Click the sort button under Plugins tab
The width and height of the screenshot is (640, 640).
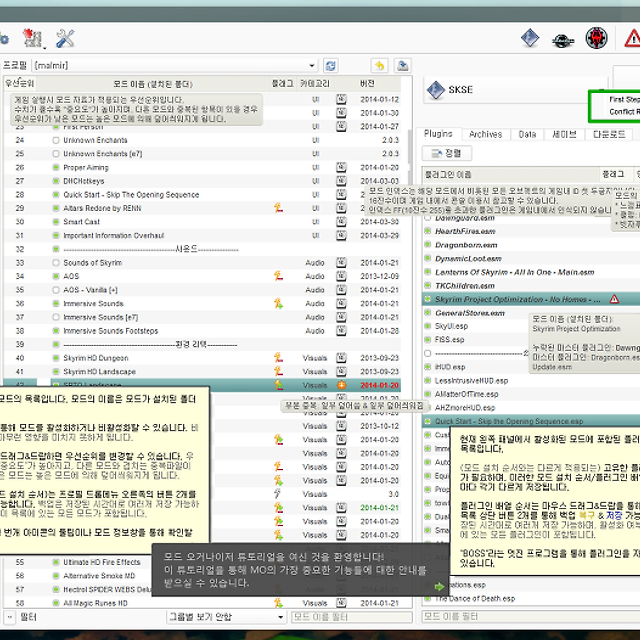click(x=446, y=154)
